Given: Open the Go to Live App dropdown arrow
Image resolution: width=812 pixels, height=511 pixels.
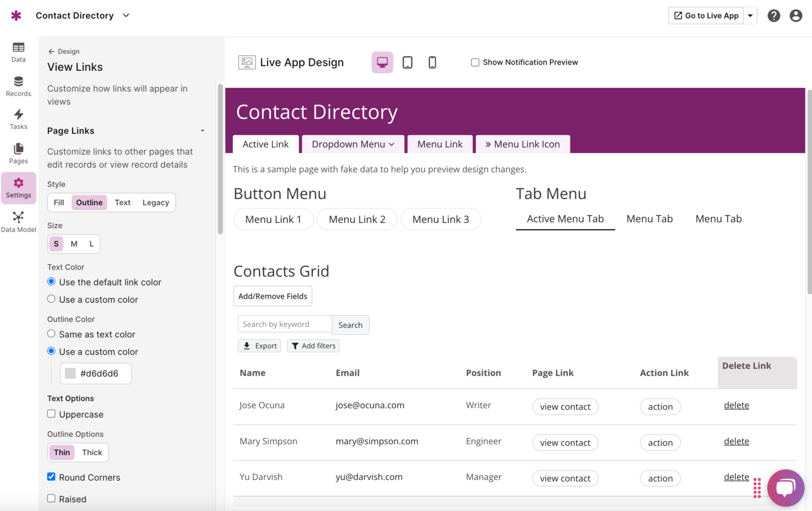Looking at the screenshot, I should [750, 16].
